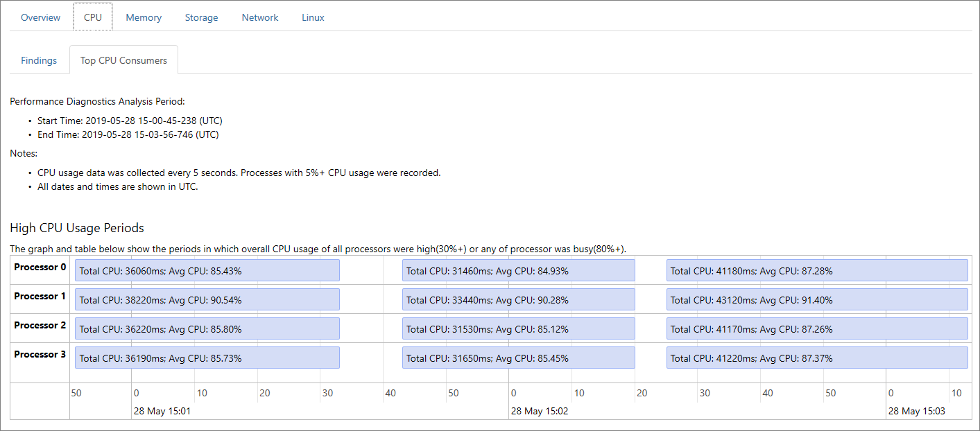This screenshot has width=980, height=431.
Task: Click Processor 0's first high-usage period bar
Action: [x=206, y=270]
